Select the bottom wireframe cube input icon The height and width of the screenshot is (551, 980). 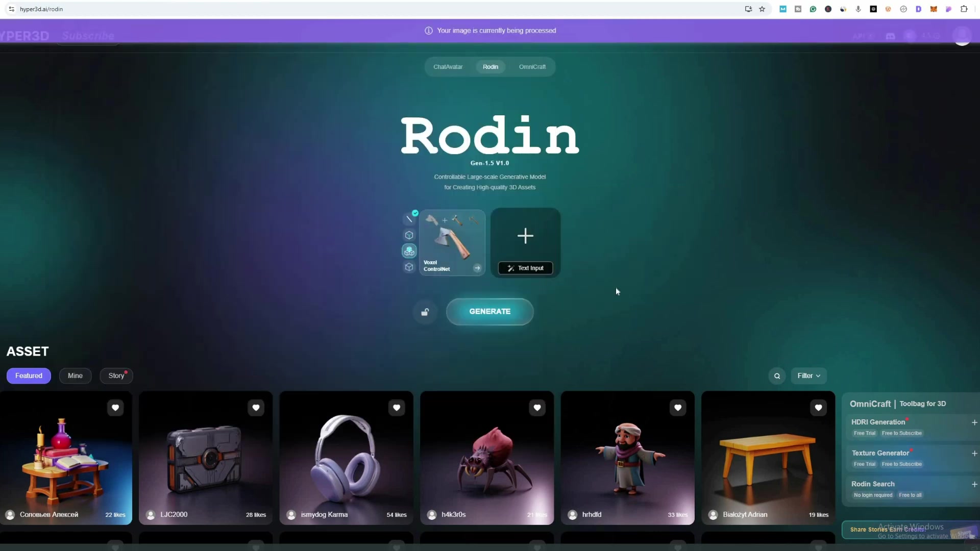tap(409, 267)
